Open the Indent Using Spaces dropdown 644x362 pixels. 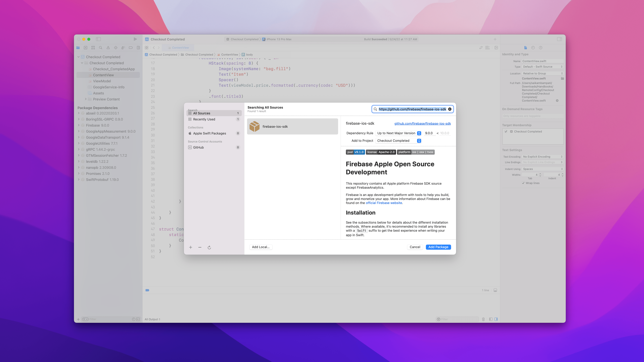[x=542, y=169]
